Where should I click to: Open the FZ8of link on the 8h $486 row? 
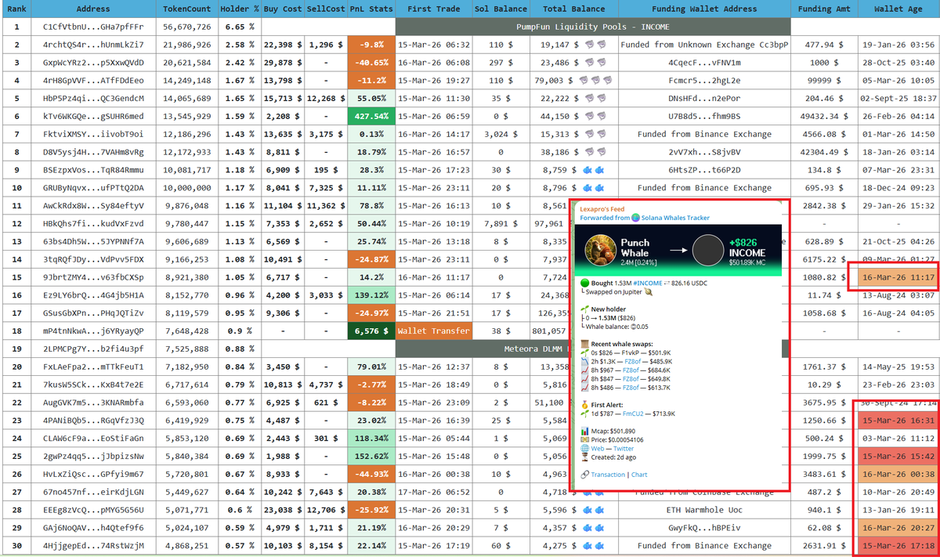(x=631, y=388)
